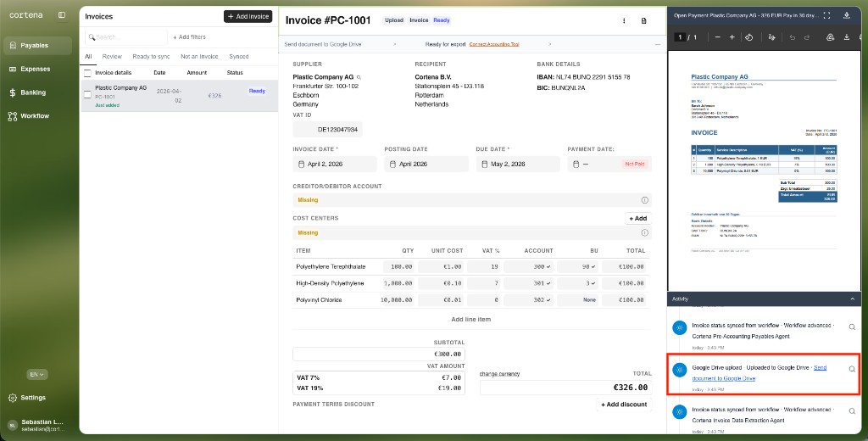Save the PDF to Google Drive from the PDF toolbar

point(830,37)
